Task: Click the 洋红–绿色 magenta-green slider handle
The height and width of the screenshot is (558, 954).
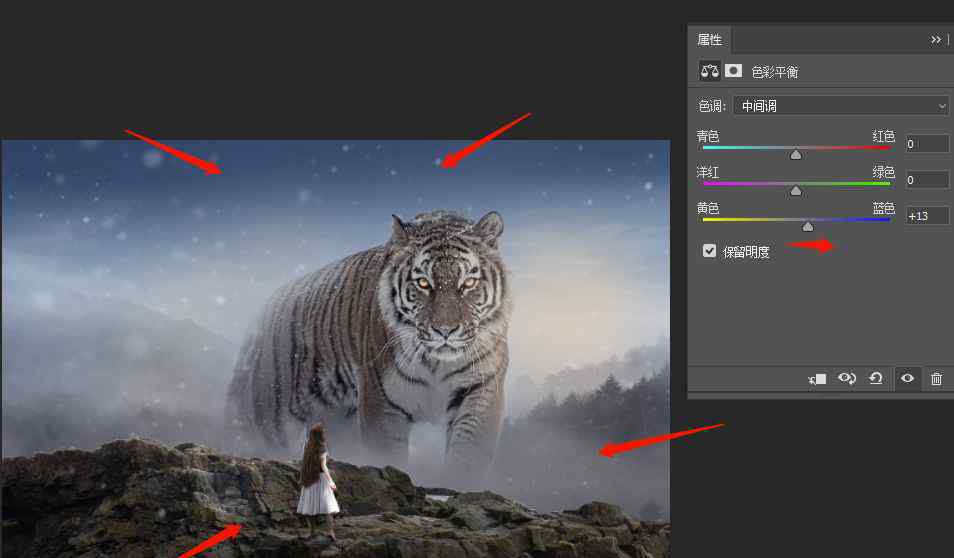Action: coord(796,191)
